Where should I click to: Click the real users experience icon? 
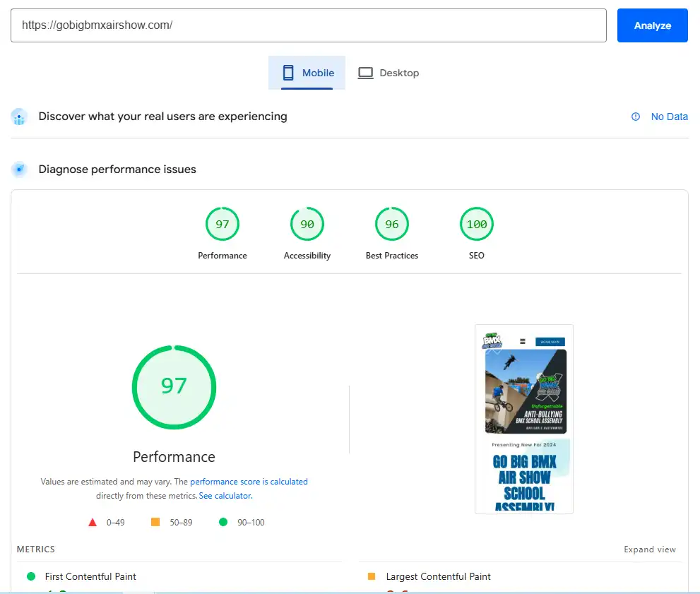pos(19,117)
